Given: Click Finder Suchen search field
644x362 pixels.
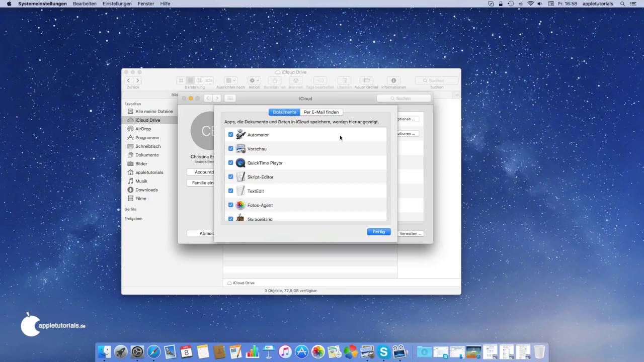Looking at the screenshot, I should (437, 80).
